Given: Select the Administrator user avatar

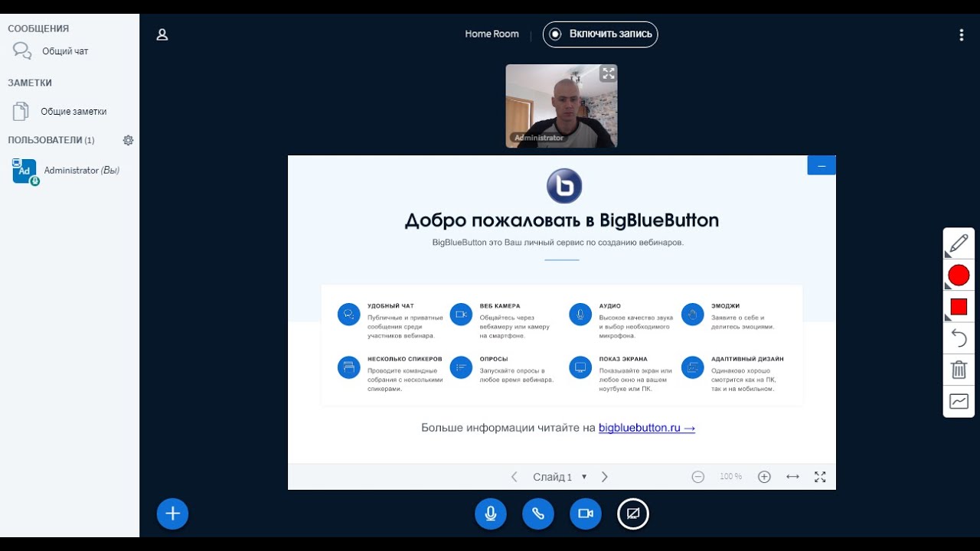Looking at the screenshot, I should (x=24, y=171).
